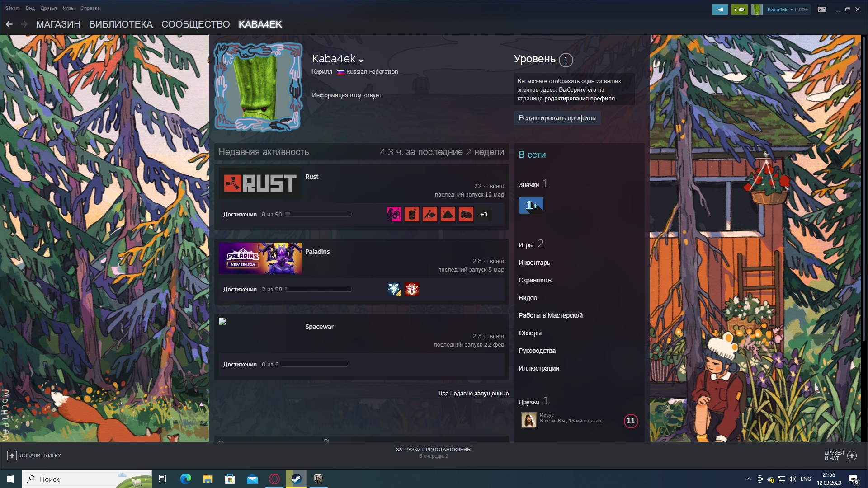Open the Иллюстрации link

tap(539, 368)
